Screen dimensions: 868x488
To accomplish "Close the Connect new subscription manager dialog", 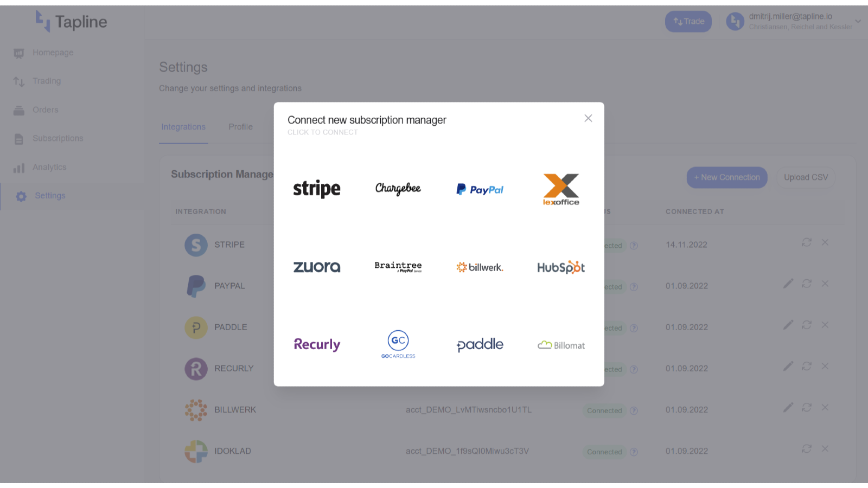I will click(x=588, y=118).
